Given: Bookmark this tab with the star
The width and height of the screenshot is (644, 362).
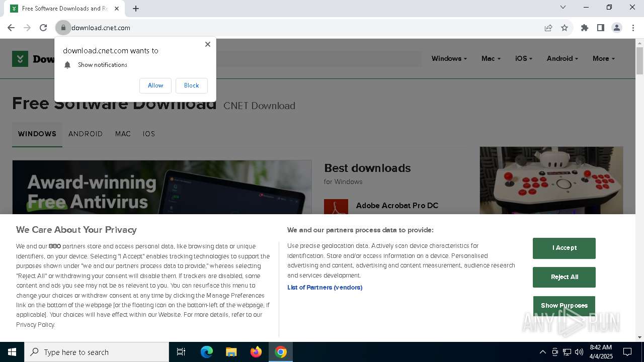Looking at the screenshot, I should 565,28.
